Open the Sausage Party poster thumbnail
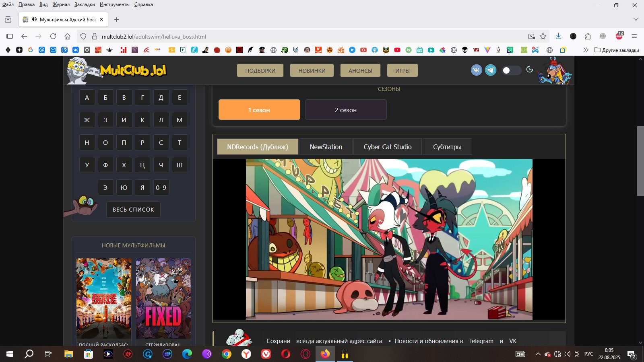 click(x=104, y=298)
